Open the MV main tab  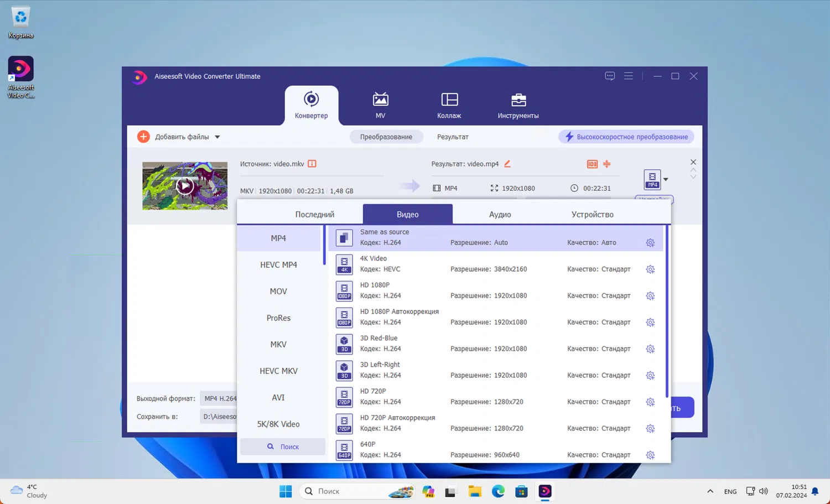pos(381,105)
